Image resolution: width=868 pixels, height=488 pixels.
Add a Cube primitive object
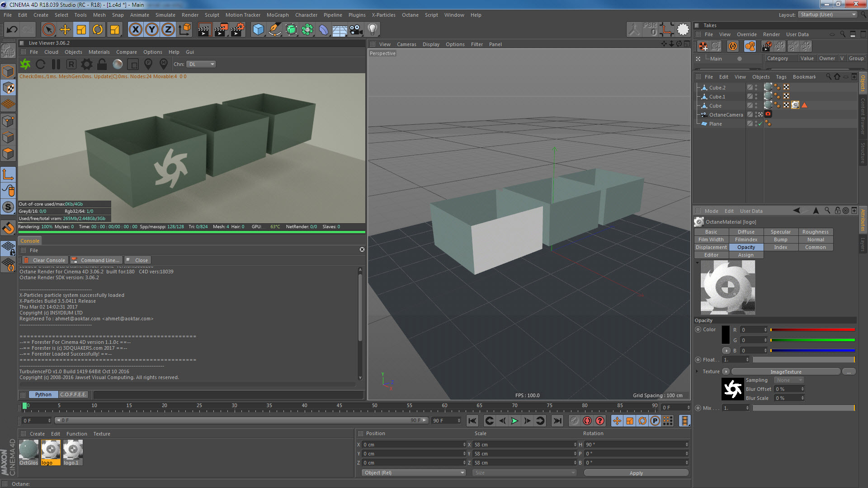[258, 30]
